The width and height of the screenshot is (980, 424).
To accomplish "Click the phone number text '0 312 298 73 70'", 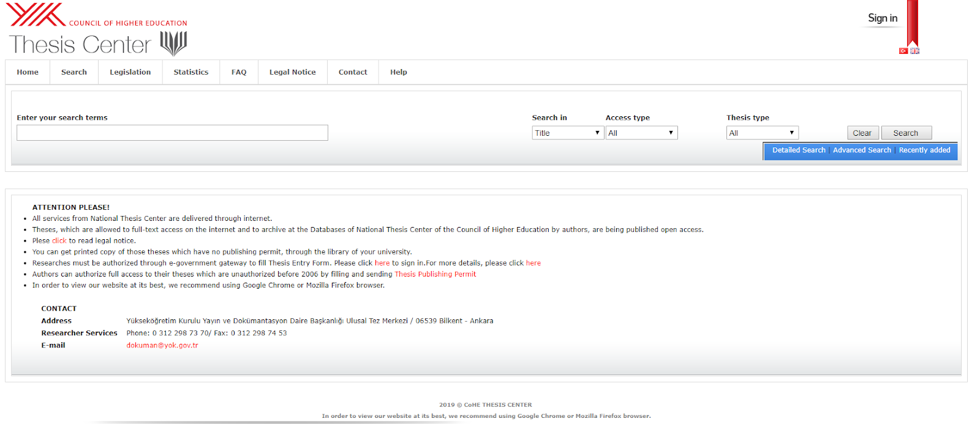I will 180,333.
